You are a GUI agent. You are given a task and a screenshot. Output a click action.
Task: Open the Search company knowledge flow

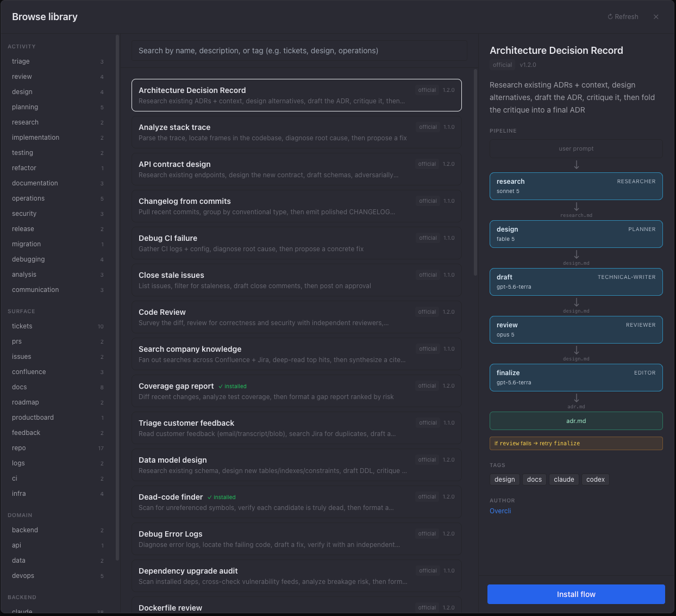(297, 354)
